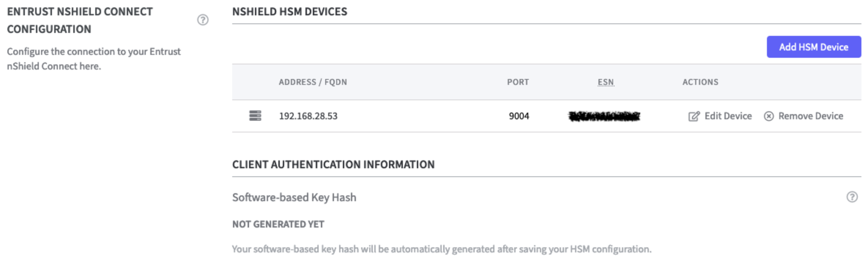
Task: Click the ACTIONS column header
Action: point(700,82)
